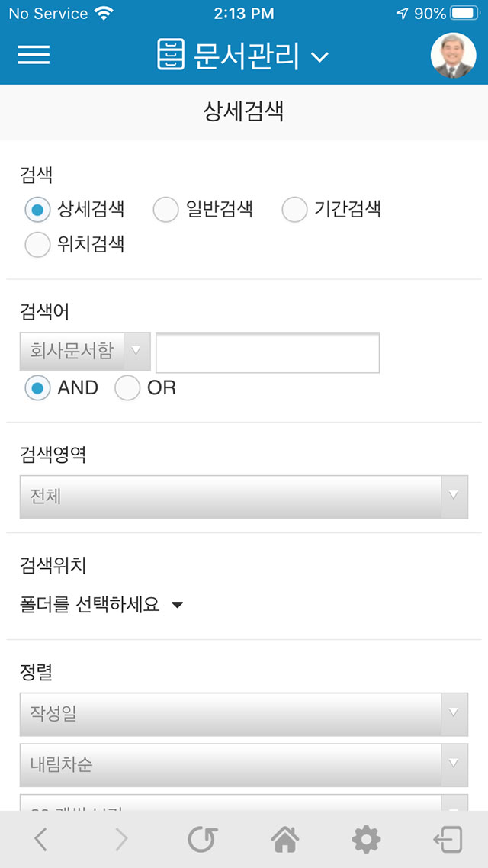Open the user profile photo

(453, 56)
